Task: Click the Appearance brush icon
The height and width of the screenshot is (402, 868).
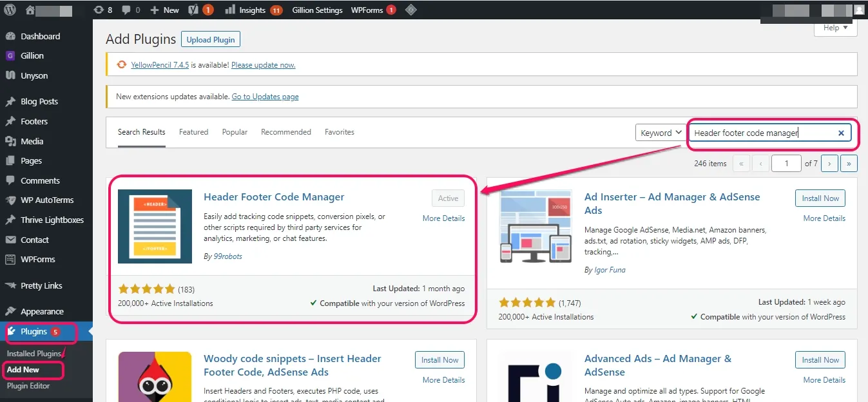Action: click(10, 312)
